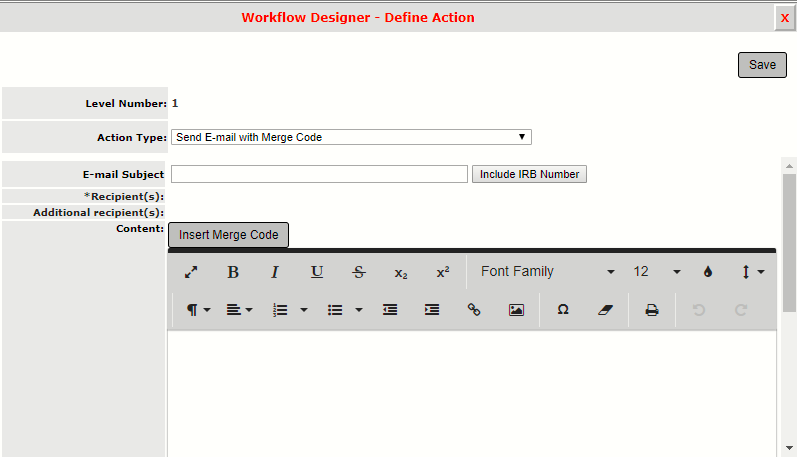Click the undo arrow
The width and height of the screenshot is (797, 457).
click(x=699, y=310)
